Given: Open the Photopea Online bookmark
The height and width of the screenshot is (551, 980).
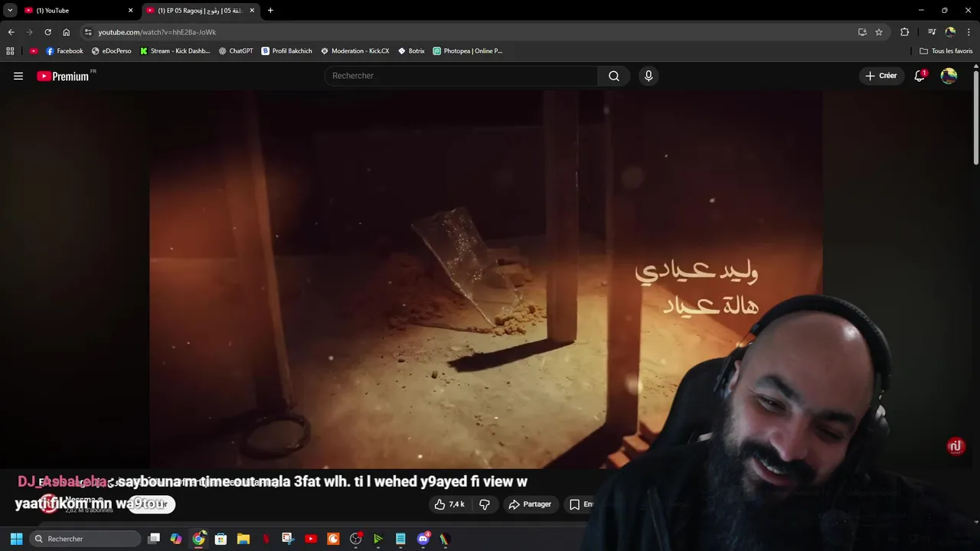Looking at the screenshot, I should (x=468, y=51).
